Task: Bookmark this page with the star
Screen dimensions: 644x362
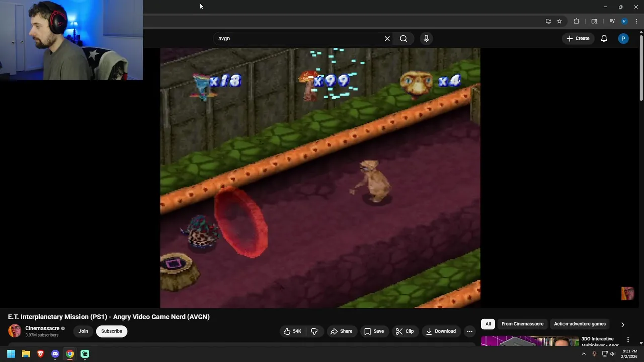Action: [x=559, y=21]
